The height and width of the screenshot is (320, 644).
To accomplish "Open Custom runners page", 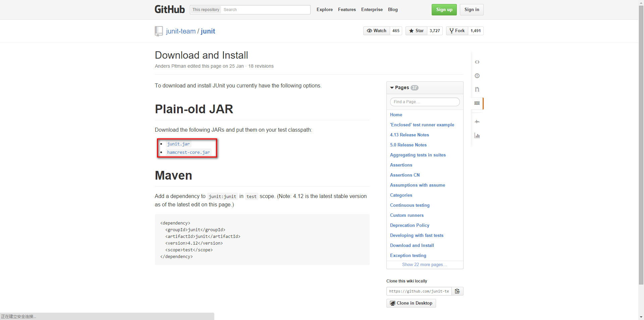I will (x=407, y=215).
